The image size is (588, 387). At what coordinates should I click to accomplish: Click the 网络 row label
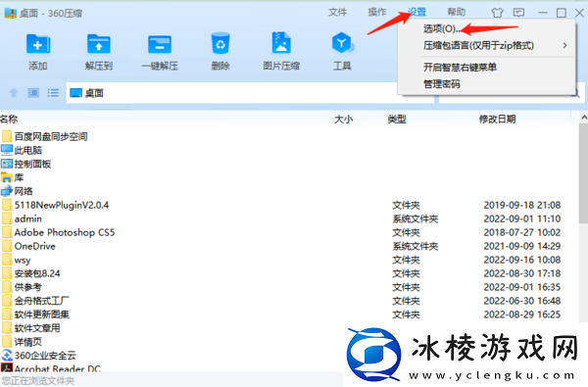[x=24, y=191]
